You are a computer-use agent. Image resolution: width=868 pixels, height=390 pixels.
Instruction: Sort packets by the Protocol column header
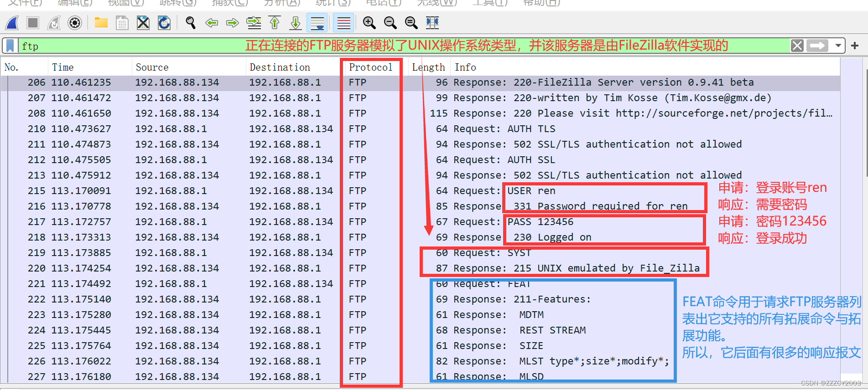(x=370, y=67)
